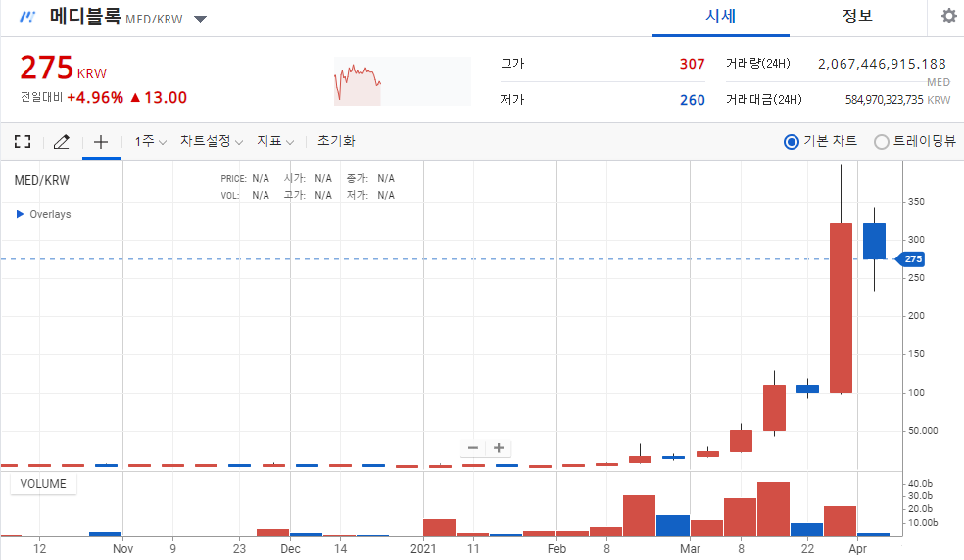Click the Mar date axis label
The height and width of the screenshot is (560, 964).
[690, 549]
